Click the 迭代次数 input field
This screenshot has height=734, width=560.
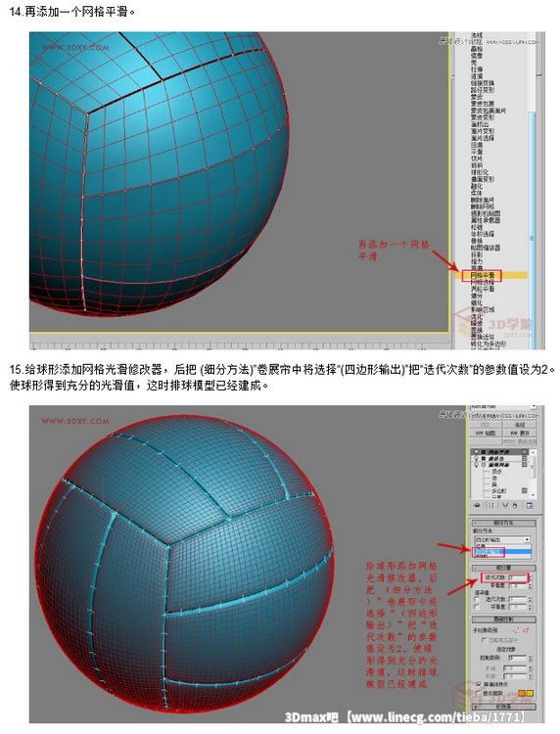517,577
